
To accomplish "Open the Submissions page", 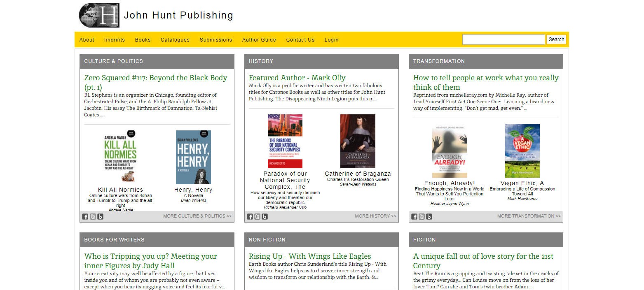I will tap(216, 40).
